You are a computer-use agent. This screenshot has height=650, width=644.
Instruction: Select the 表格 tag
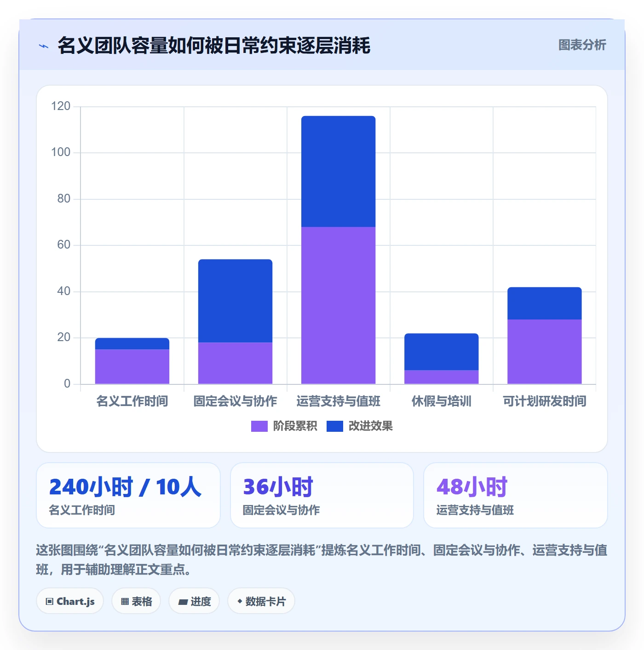[136, 601]
